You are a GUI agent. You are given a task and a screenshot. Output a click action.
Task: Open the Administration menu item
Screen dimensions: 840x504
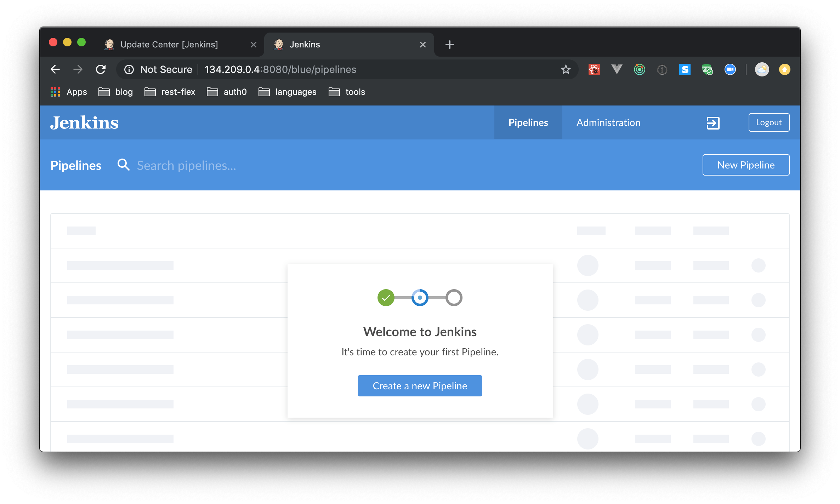(x=608, y=123)
